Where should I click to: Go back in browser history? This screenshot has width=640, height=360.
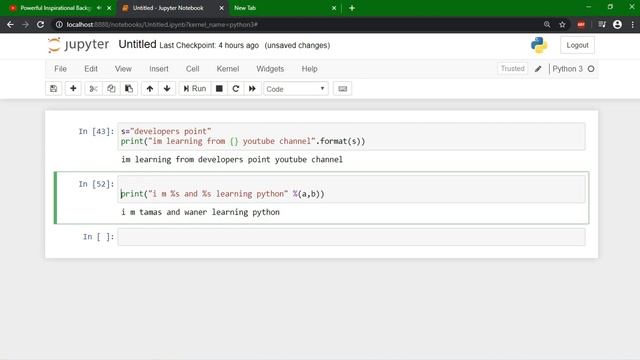10,24
